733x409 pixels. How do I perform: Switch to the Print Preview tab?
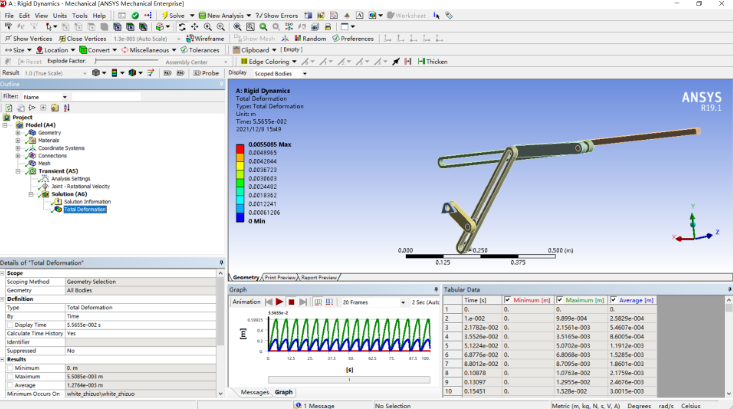tap(280, 278)
